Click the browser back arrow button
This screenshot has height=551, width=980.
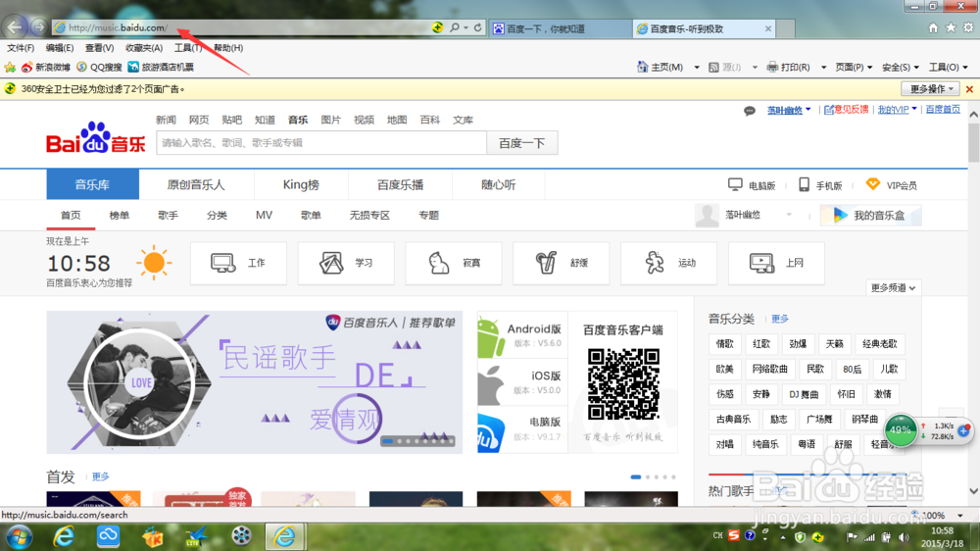click(15, 26)
